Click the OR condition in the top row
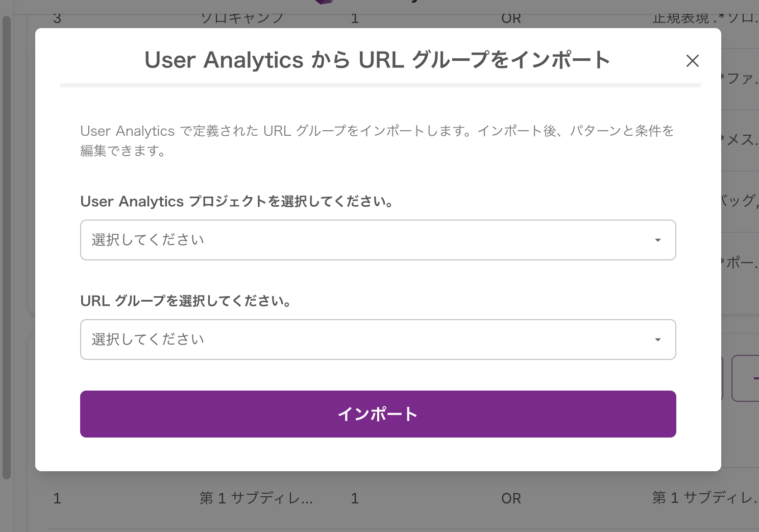 (511, 19)
